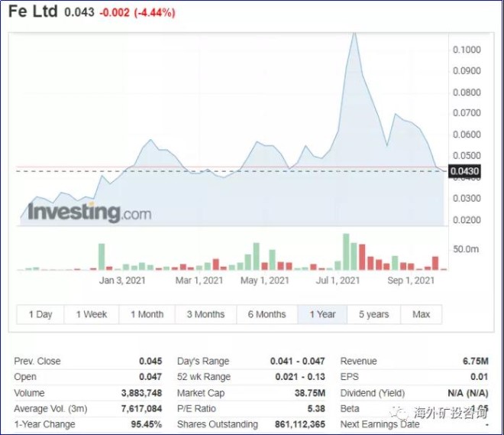The image size is (504, 435).
Task: Click the highlighted 1 Year tab
Action: [x=322, y=314]
